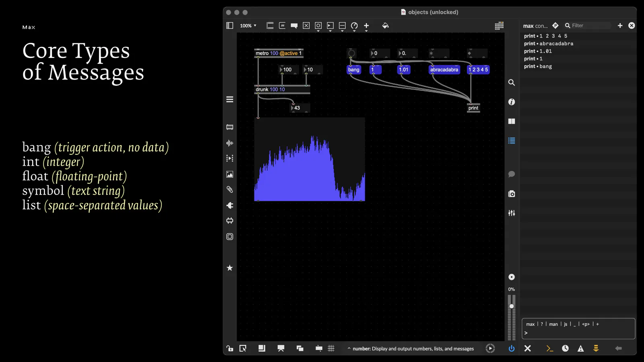Open the snapshots camera sidebar icon
The width and height of the screenshot is (644, 362).
tap(512, 194)
